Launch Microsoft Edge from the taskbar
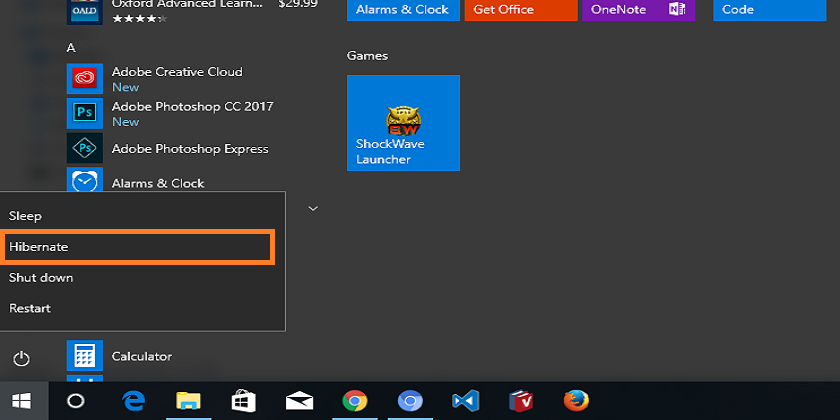The image size is (840, 420). click(x=133, y=401)
